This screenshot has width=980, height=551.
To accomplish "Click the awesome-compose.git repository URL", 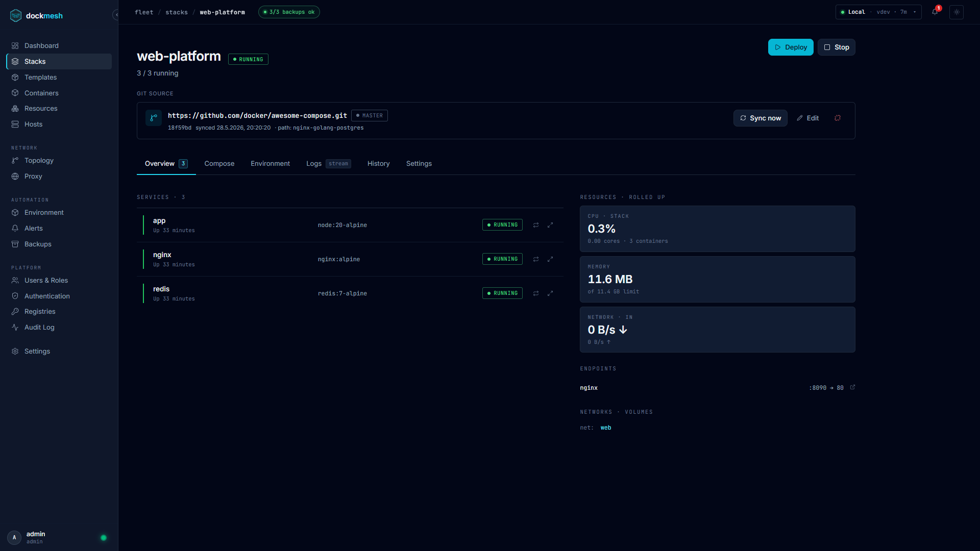I will (x=257, y=116).
